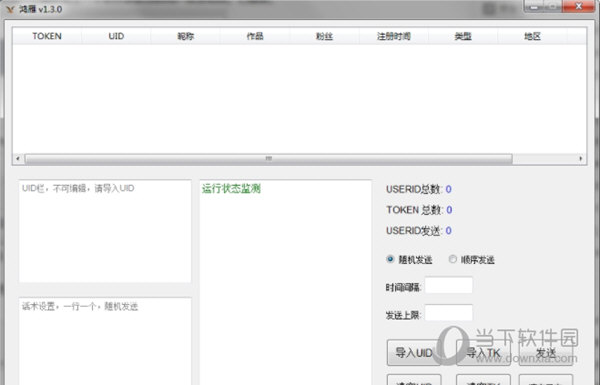The height and width of the screenshot is (385, 600).
Task: Click the 发送上限 input field
Action: click(448, 313)
